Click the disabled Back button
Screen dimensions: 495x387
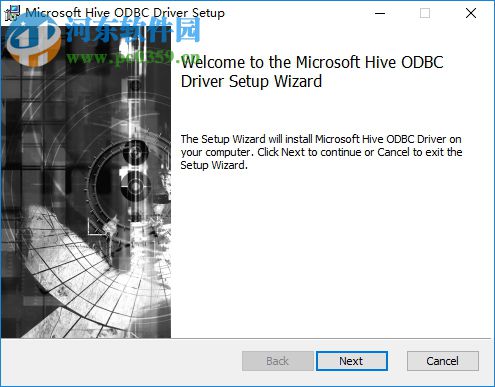pyautogui.click(x=277, y=361)
